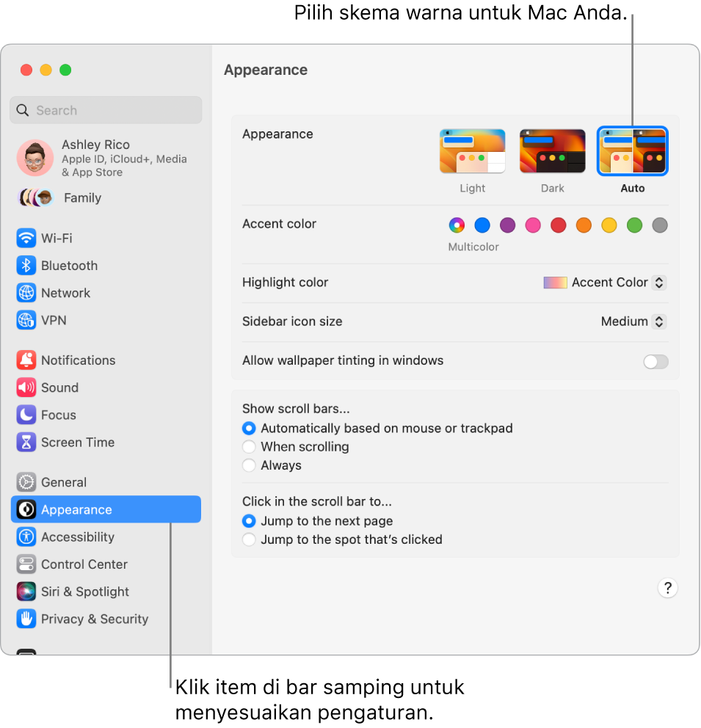Click the Focus moon icon

pyautogui.click(x=26, y=415)
